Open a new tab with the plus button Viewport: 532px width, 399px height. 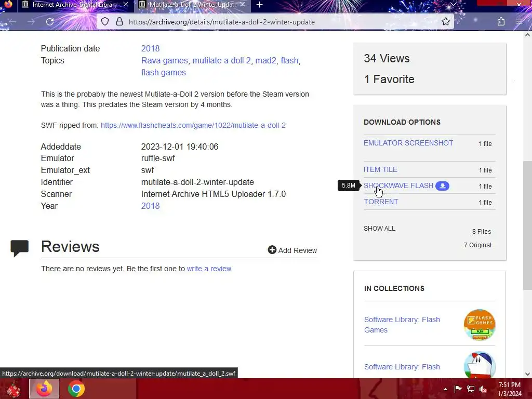pos(259,5)
